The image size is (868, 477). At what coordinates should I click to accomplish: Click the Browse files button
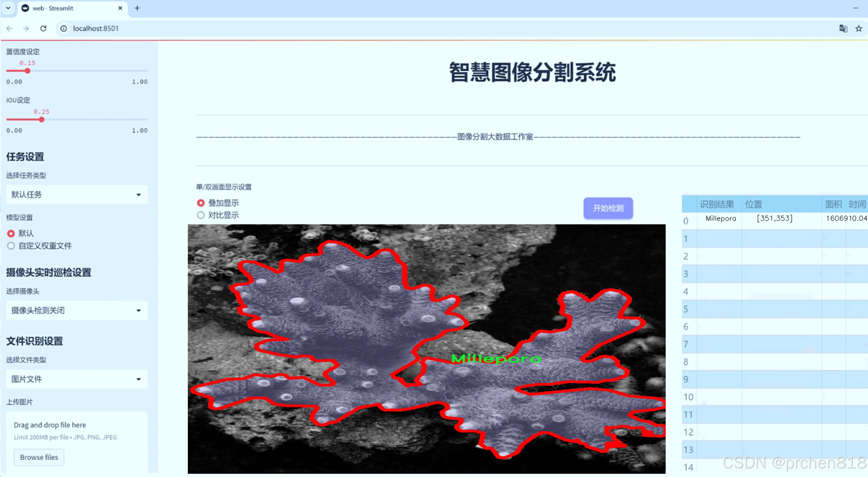coord(39,457)
